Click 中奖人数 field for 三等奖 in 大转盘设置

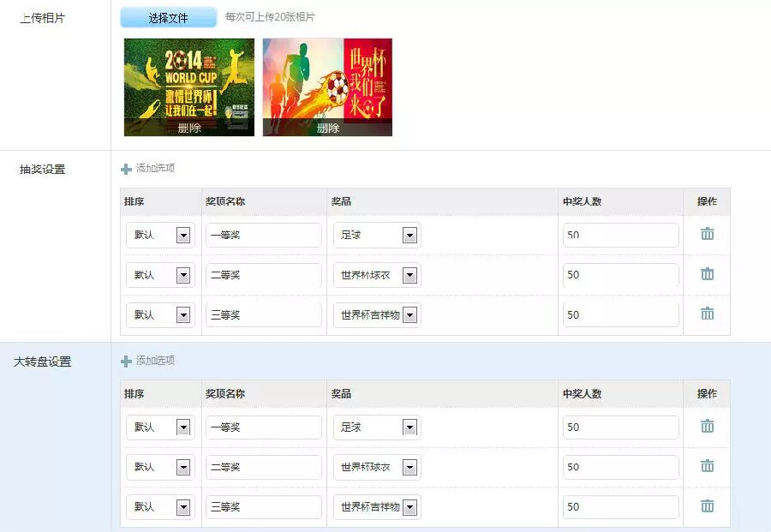tap(620, 507)
